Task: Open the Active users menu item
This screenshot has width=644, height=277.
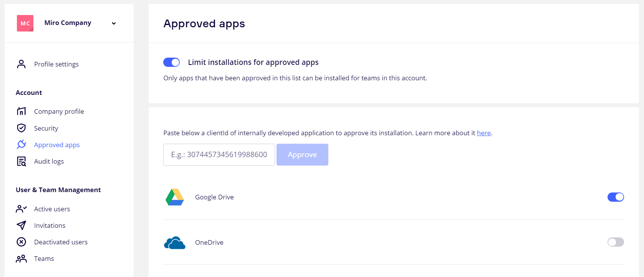Action: coord(52,209)
